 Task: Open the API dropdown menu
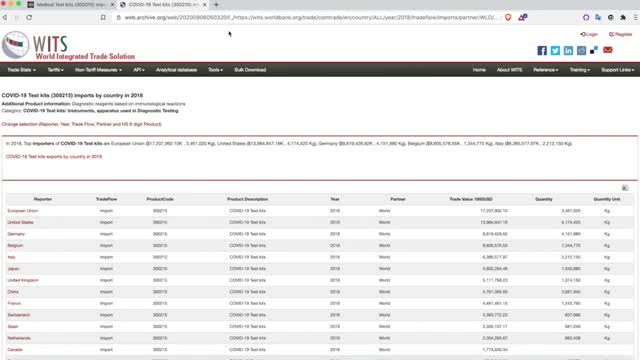coord(139,70)
